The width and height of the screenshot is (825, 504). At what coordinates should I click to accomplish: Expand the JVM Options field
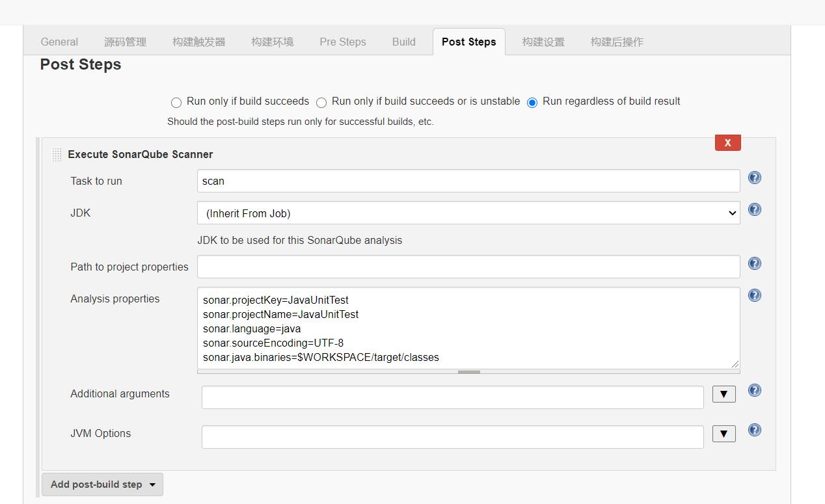724,434
